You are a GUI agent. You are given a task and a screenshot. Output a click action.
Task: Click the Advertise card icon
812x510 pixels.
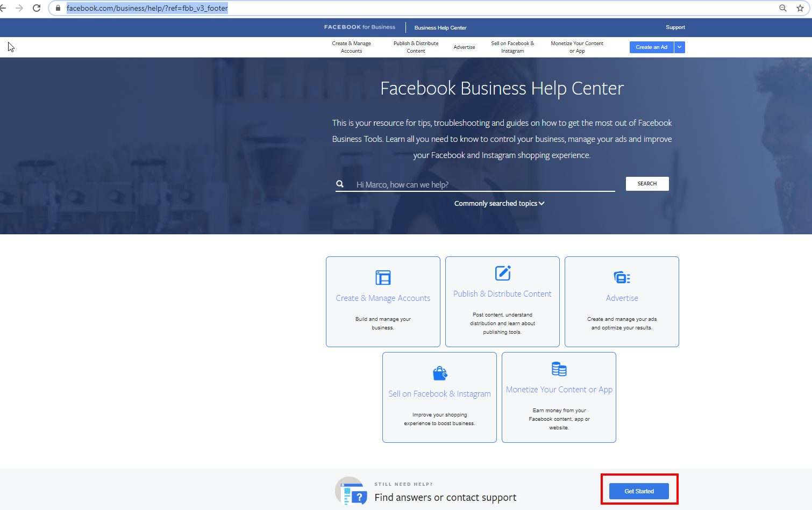click(x=622, y=277)
